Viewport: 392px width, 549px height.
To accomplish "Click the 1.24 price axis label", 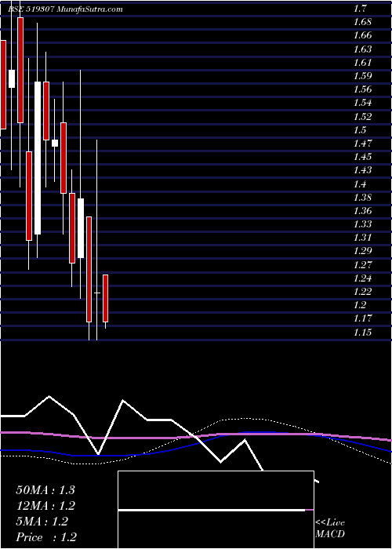I will coord(362,278).
